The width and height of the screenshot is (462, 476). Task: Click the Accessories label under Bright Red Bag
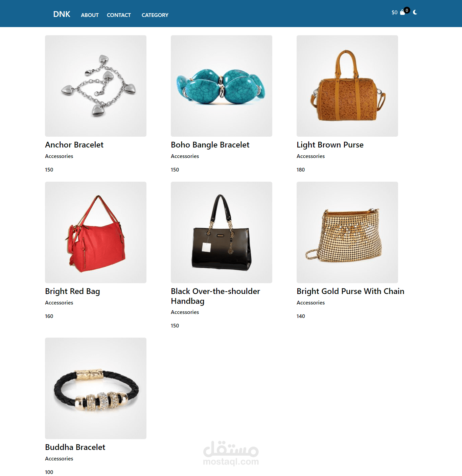coord(59,302)
